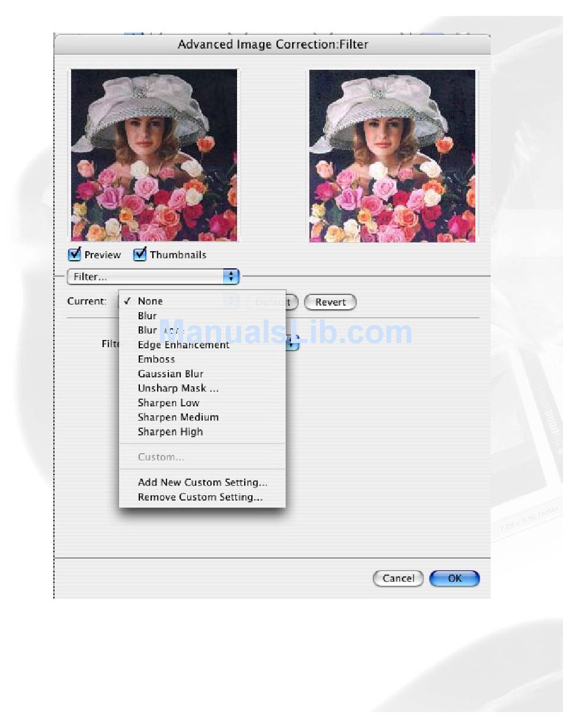Click the preview image thumbnail on the right

[392, 156]
